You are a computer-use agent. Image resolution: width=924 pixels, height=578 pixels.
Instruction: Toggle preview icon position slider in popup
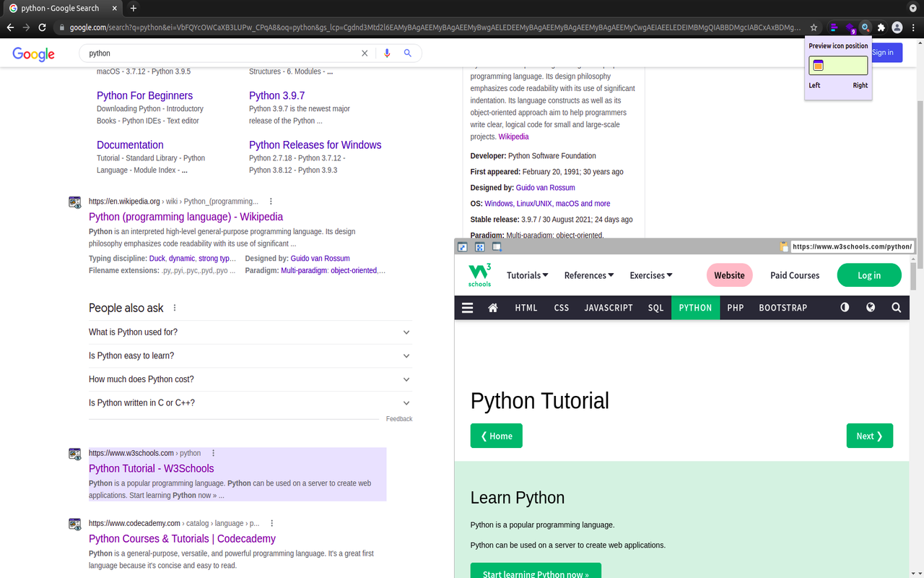point(838,66)
